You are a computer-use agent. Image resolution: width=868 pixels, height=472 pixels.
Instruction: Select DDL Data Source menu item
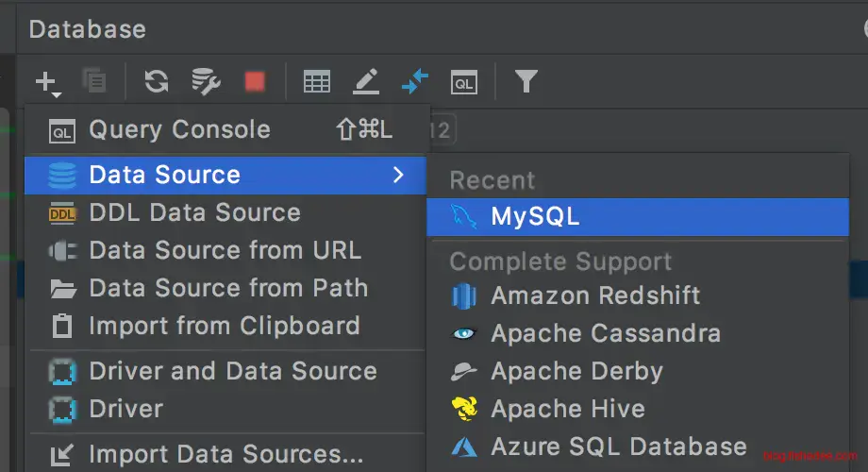click(194, 213)
